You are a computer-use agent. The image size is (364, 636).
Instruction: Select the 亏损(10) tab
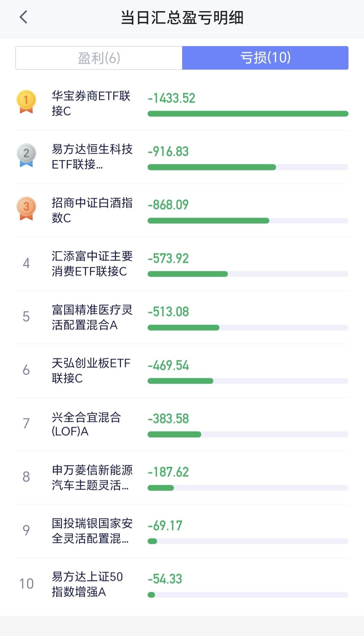coord(265,58)
